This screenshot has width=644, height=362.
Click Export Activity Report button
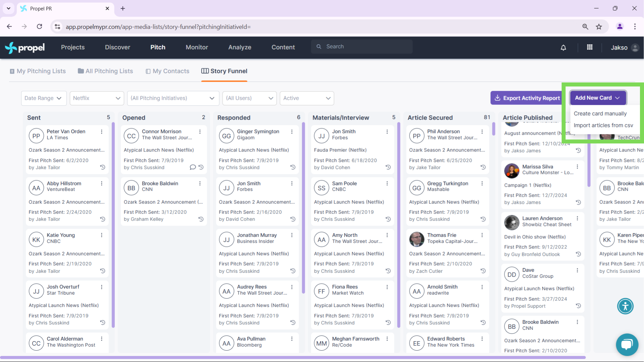pos(527,98)
